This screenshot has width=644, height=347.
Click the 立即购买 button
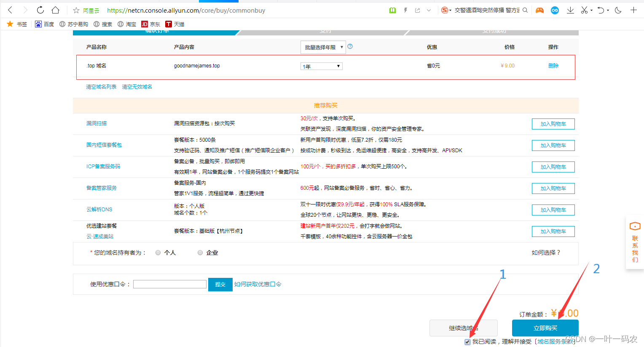(x=545, y=328)
